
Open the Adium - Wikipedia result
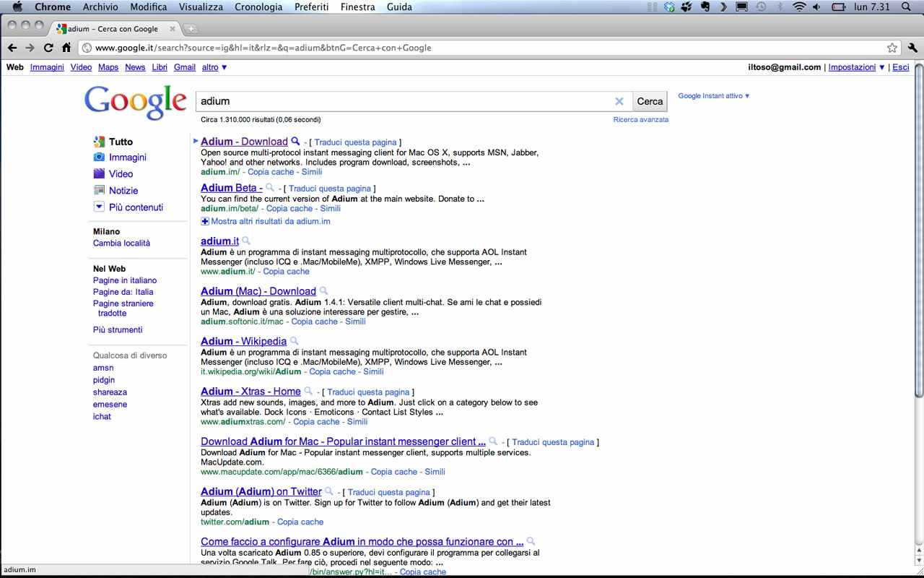click(243, 341)
